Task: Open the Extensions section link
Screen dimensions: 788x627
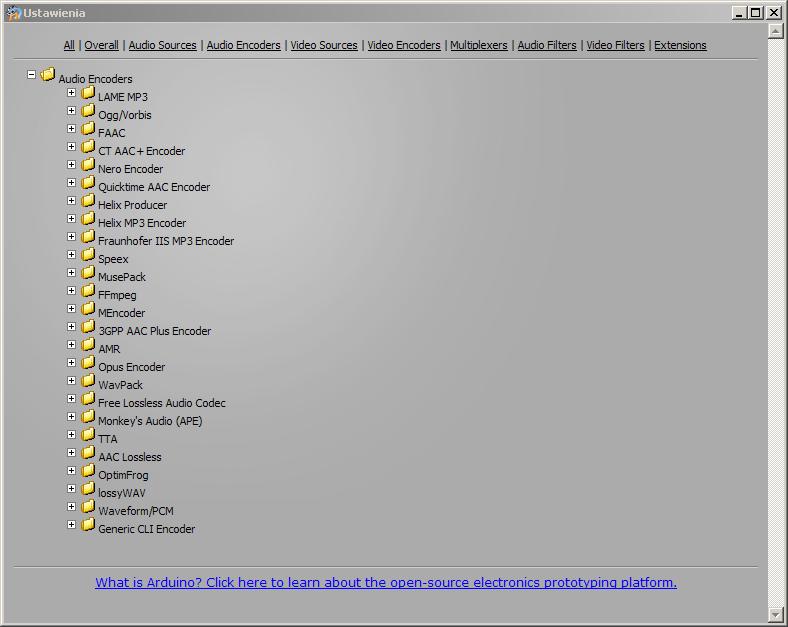Action: (x=680, y=45)
